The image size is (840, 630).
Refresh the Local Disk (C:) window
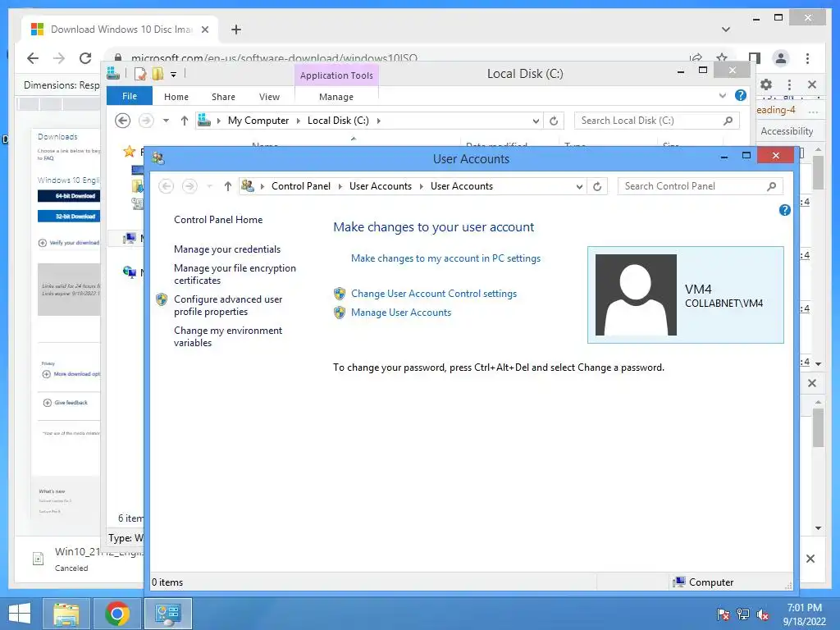[x=554, y=121]
